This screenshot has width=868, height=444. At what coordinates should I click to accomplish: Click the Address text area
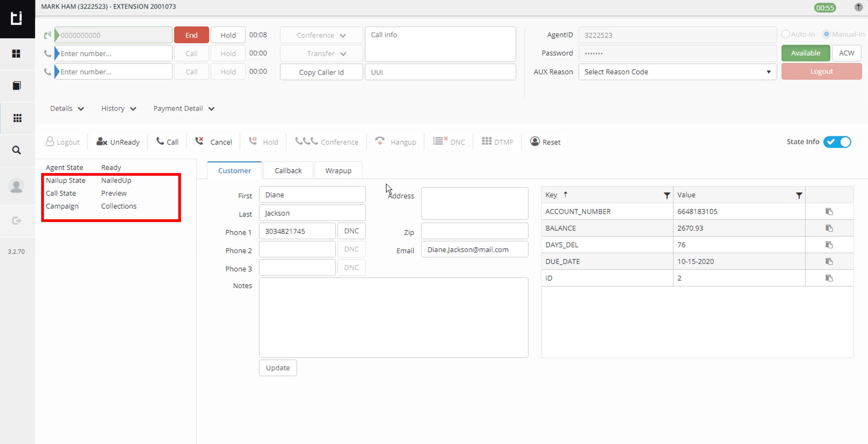[x=474, y=203]
